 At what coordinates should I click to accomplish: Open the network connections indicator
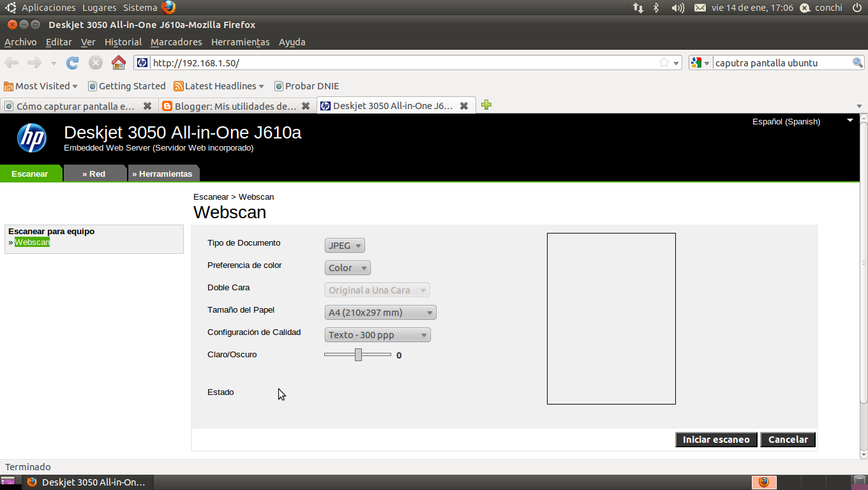pyautogui.click(x=638, y=8)
